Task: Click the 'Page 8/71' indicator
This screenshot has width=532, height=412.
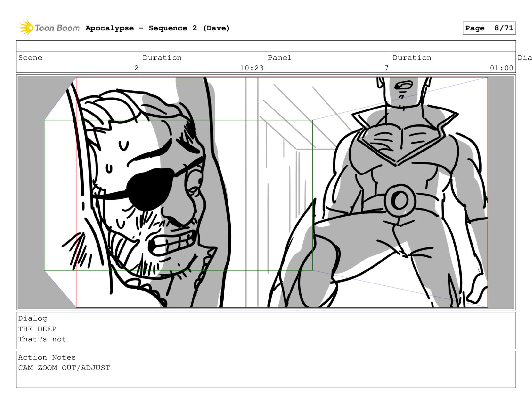Action: pos(489,28)
